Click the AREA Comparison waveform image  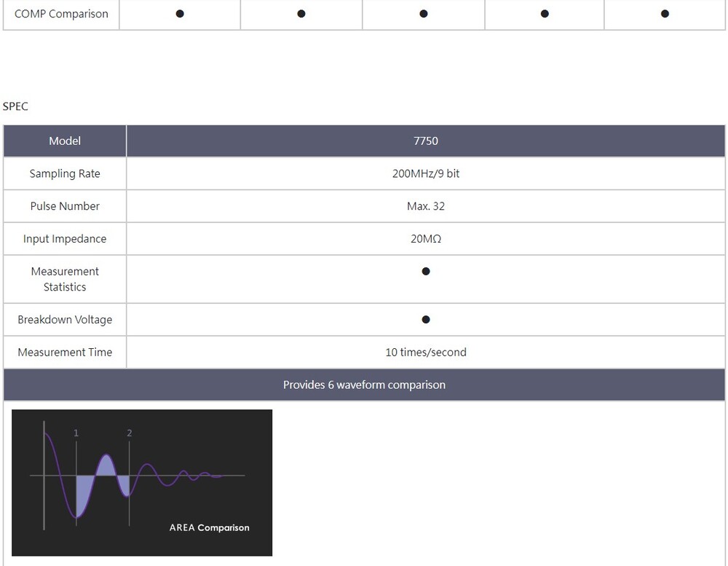coord(142,482)
